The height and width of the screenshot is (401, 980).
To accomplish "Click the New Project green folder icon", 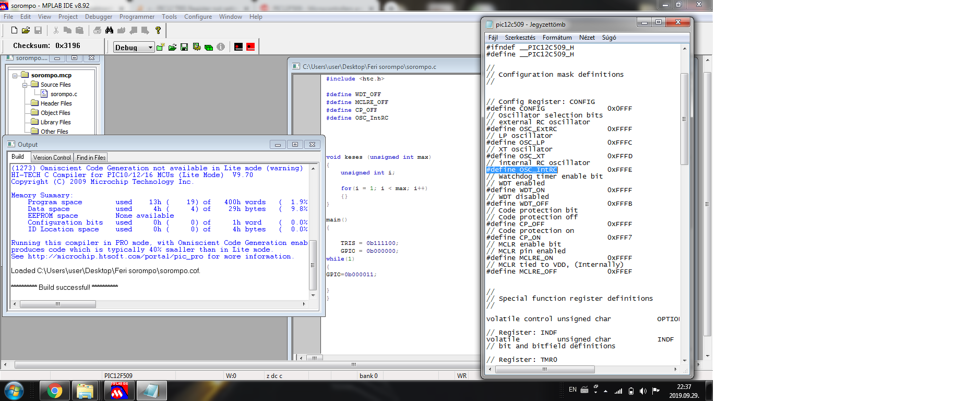I will 160,47.
